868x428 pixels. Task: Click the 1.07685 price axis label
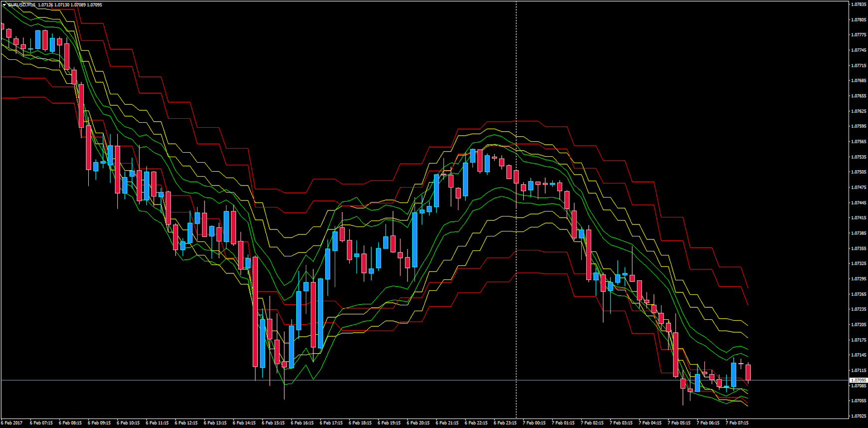click(858, 81)
